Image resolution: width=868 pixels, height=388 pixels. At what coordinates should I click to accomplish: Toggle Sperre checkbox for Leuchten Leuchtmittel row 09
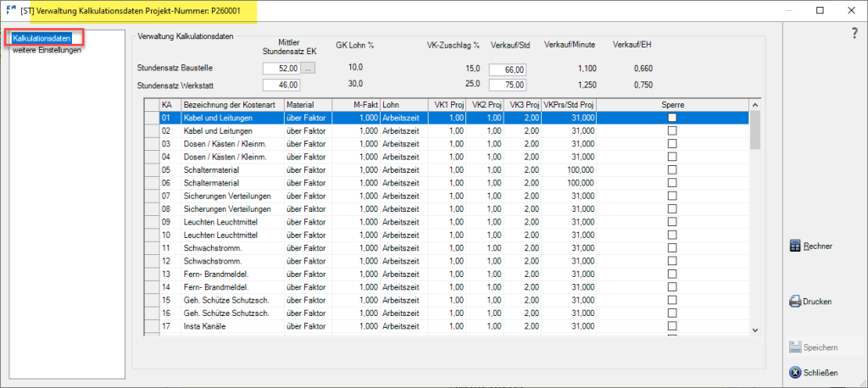(672, 221)
